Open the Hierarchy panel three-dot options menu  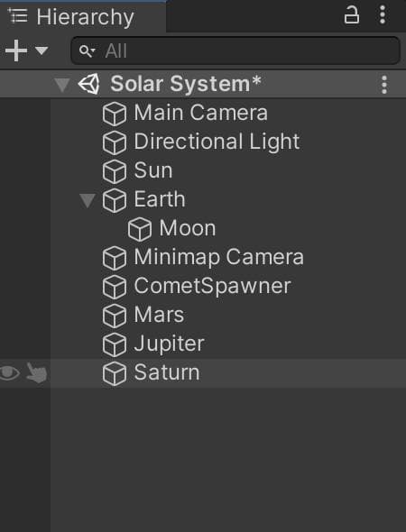pyautogui.click(x=383, y=14)
